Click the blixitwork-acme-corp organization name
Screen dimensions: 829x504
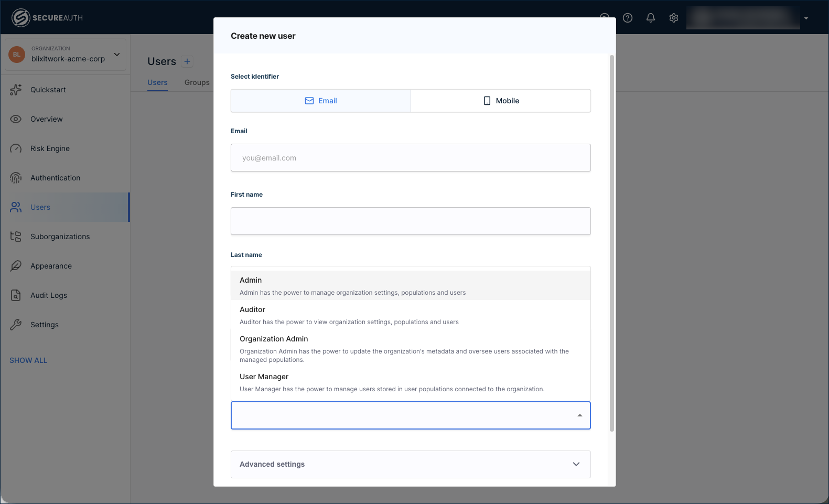pyautogui.click(x=68, y=59)
